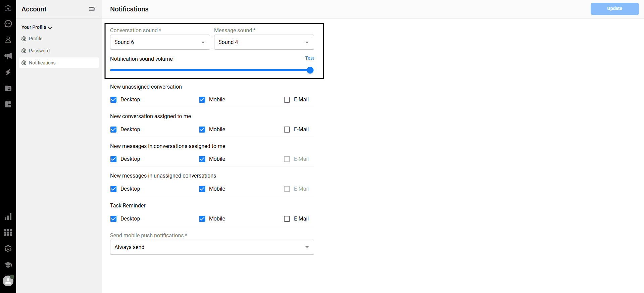The image size is (644, 293).
Task: Click the user avatar at sidebar bottom
Action: point(8,281)
